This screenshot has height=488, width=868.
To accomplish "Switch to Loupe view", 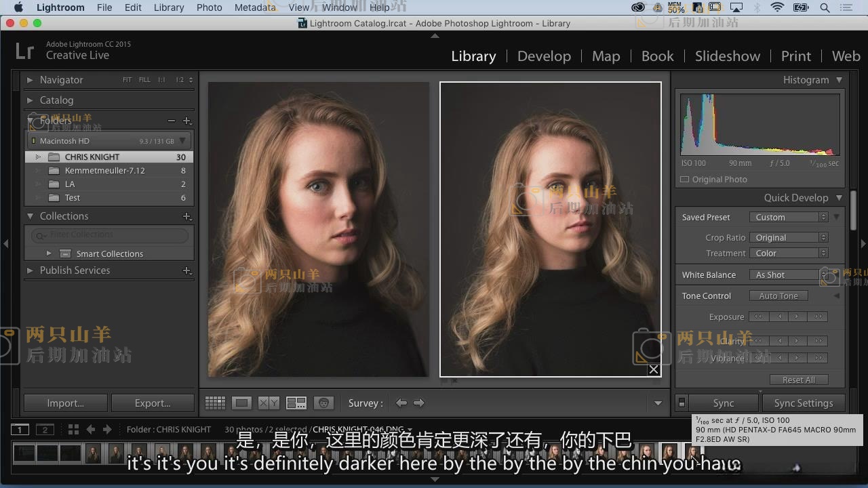I will click(x=241, y=403).
